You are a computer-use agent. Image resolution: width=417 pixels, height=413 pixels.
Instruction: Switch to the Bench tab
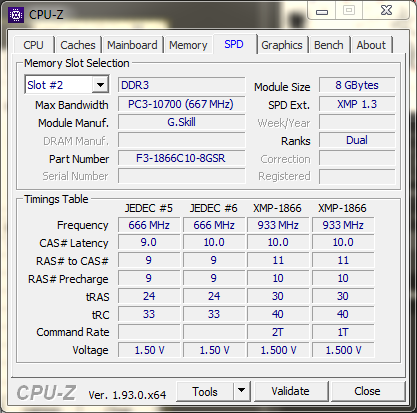point(328,45)
